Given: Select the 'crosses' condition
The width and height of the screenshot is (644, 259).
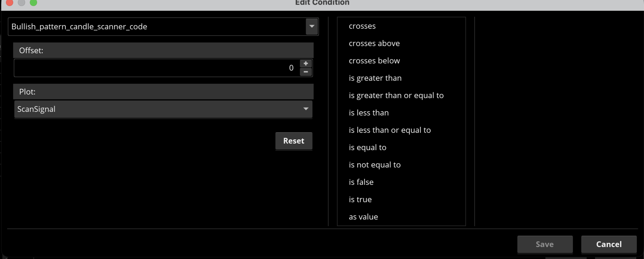Looking at the screenshot, I should click(x=362, y=26).
